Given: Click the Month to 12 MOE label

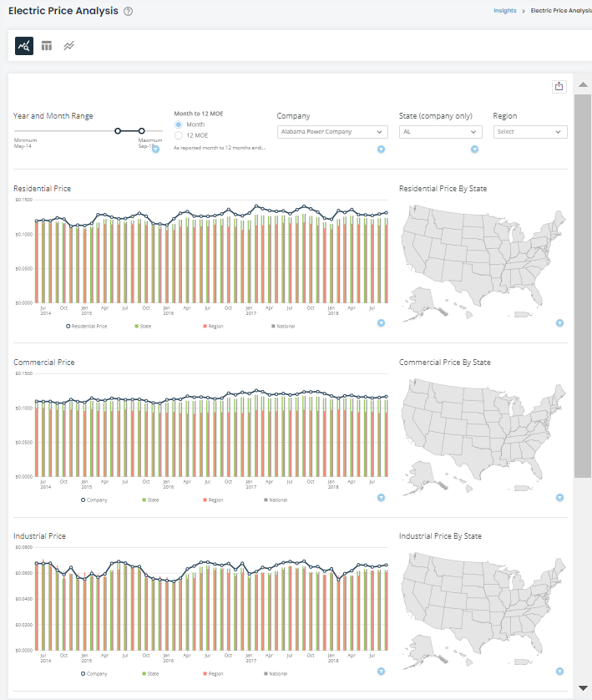Looking at the screenshot, I should click(x=199, y=114).
